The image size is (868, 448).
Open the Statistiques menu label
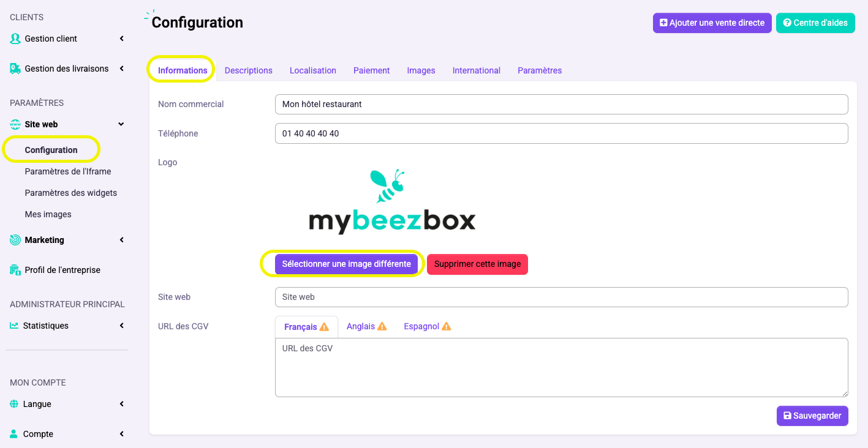click(x=46, y=326)
